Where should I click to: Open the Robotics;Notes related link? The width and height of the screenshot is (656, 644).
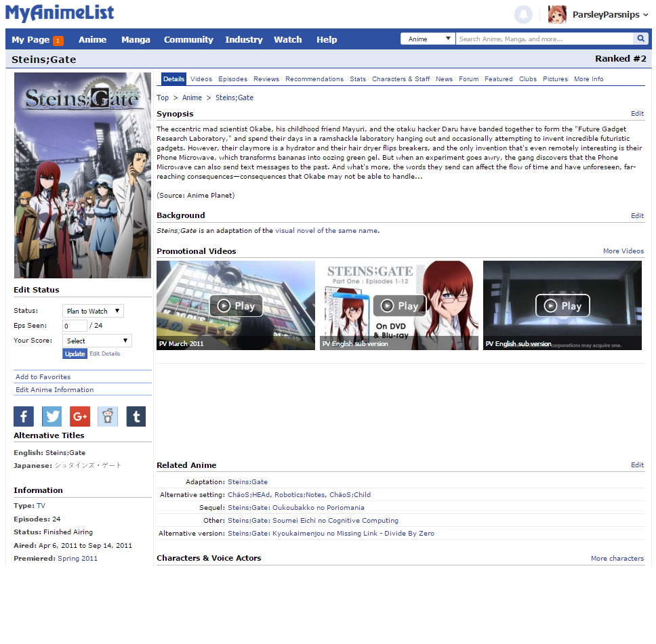pos(300,495)
